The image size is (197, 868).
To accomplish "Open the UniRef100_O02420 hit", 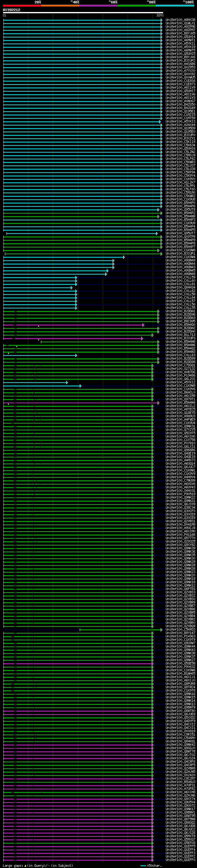I will 180,776.
